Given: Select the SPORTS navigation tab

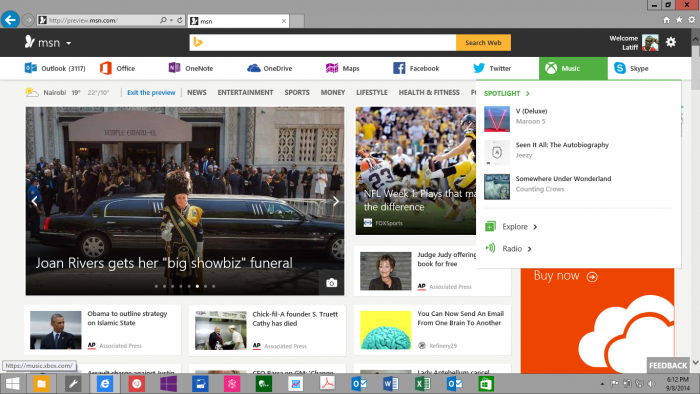Looking at the screenshot, I should coord(297,92).
